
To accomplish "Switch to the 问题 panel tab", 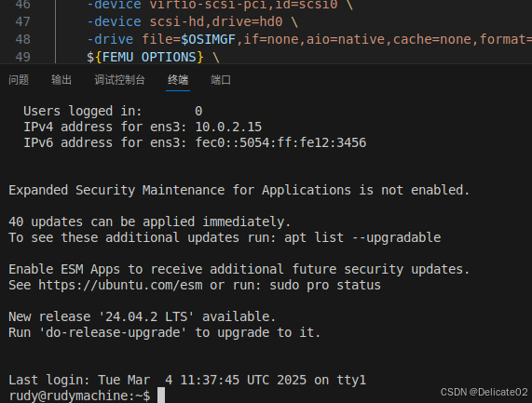I will [19, 80].
